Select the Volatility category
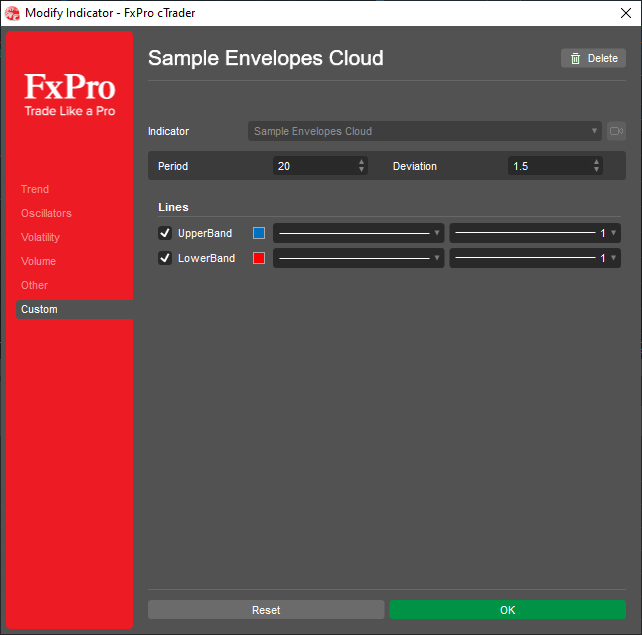The image size is (642, 635). tap(40, 237)
